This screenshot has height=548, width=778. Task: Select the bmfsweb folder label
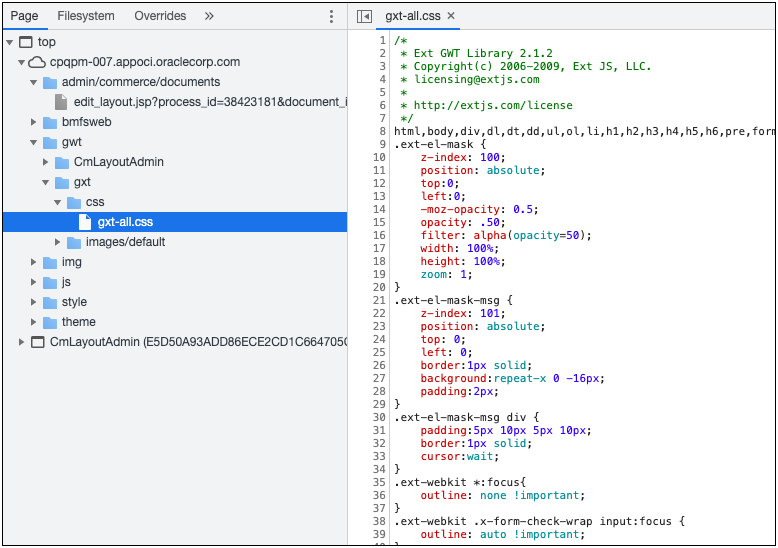tap(86, 122)
